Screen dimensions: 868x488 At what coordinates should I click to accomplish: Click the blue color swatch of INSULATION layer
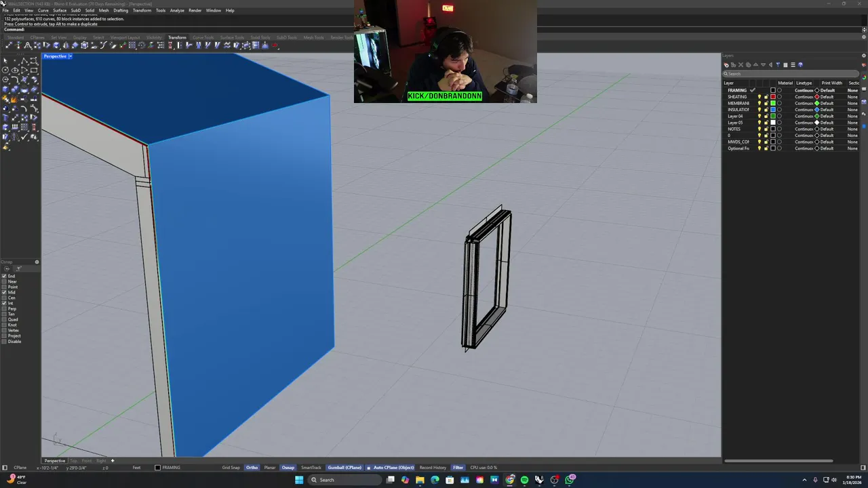coord(773,110)
